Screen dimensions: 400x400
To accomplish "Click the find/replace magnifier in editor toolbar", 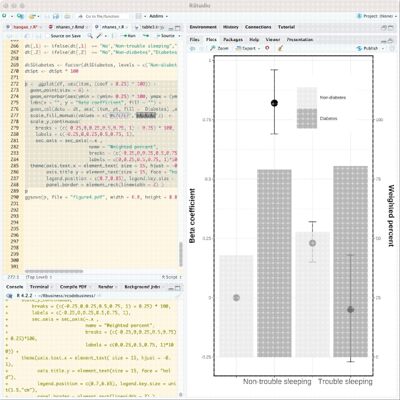I will (90, 36).
